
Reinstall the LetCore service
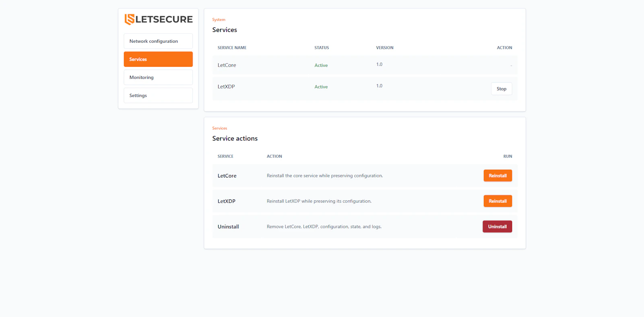(498, 176)
